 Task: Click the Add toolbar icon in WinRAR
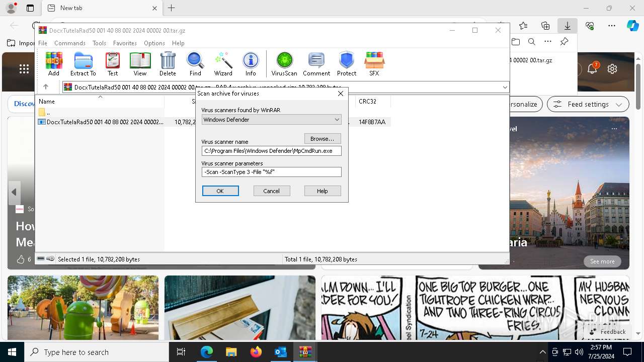point(54,64)
